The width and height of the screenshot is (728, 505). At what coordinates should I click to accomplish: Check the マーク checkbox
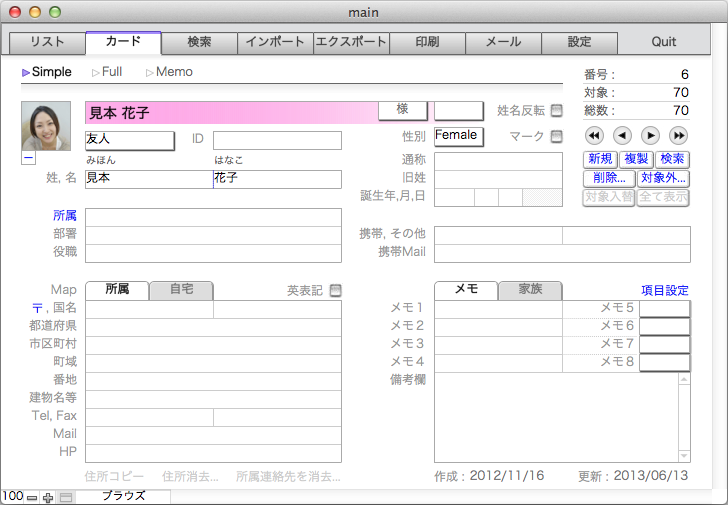557,136
